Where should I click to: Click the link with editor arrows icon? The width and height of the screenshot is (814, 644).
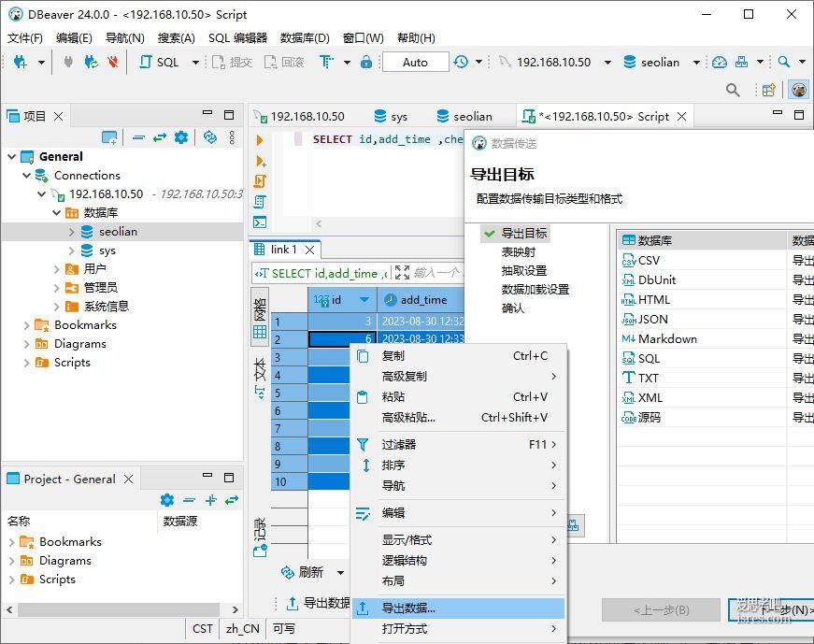(x=160, y=137)
